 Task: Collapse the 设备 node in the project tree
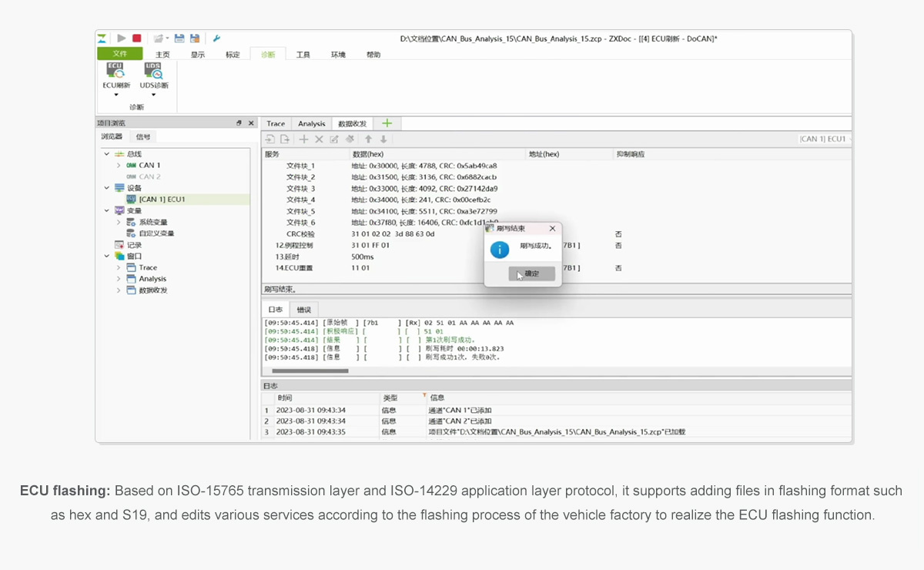[107, 188]
